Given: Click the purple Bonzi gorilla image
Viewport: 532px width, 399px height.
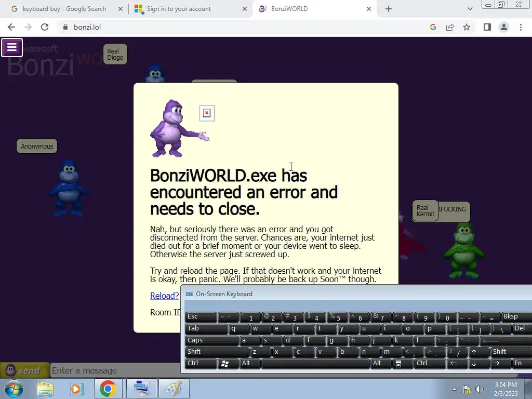Looking at the screenshot, I should click(x=179, y=128).
